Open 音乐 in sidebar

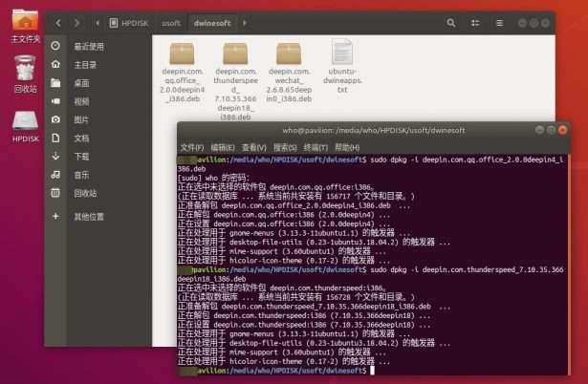click(81, 175)
